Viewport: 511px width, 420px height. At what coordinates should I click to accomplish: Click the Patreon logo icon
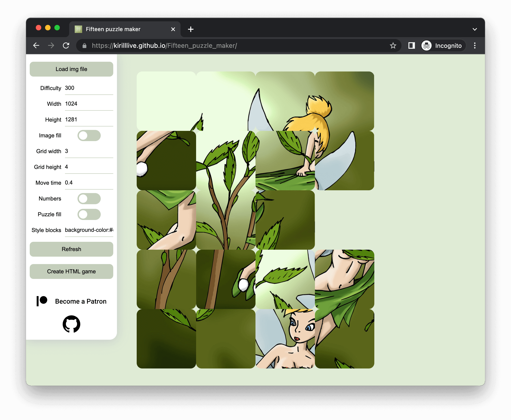pyautogui.click(x=42, y=301)
